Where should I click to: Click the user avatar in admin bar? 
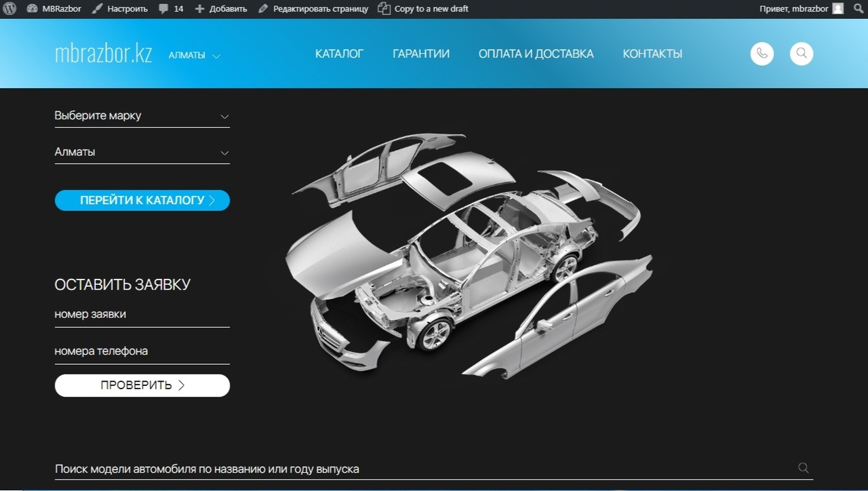(838, 9)
